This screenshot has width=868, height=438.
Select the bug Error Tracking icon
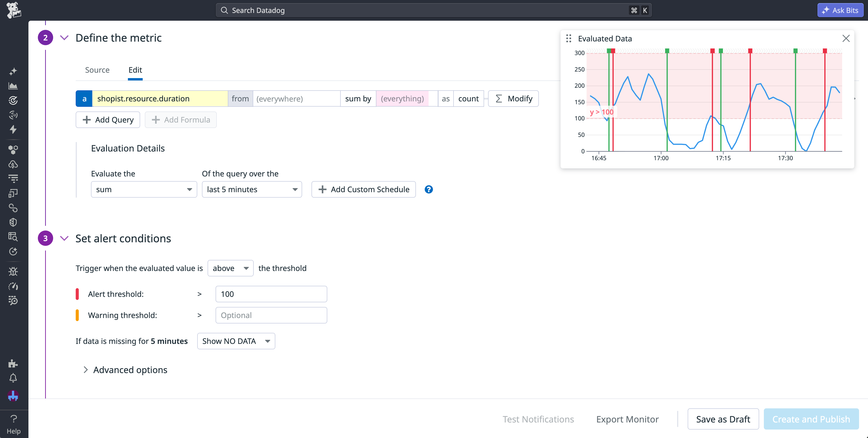pyautogui.click(x=13, y=271)
